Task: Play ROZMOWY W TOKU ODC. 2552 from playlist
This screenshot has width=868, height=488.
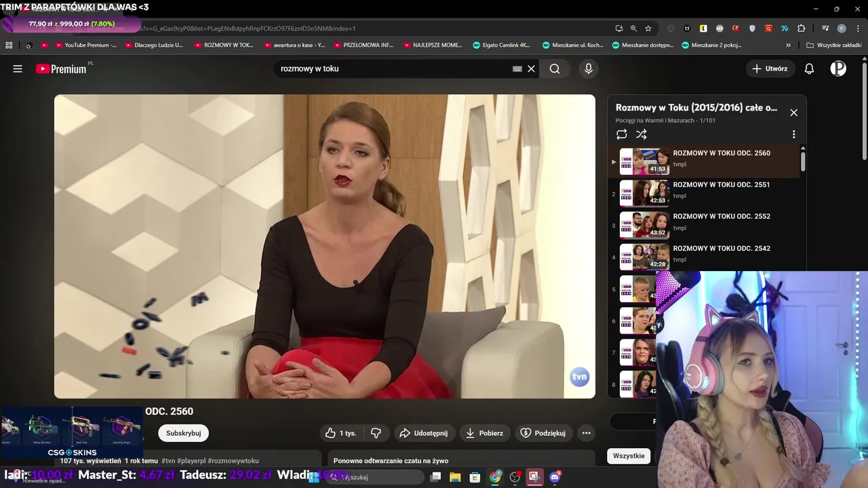Action: tap(705, 225)
